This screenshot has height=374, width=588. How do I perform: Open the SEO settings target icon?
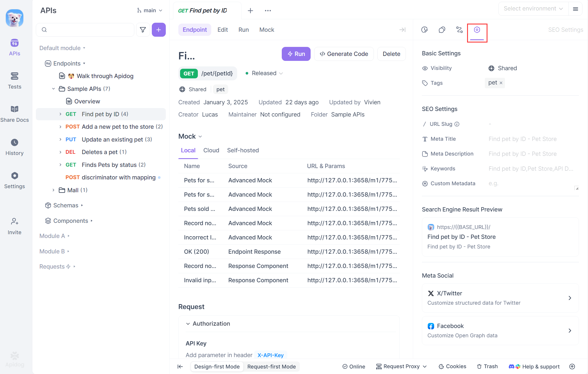click(x=477, y=30)
